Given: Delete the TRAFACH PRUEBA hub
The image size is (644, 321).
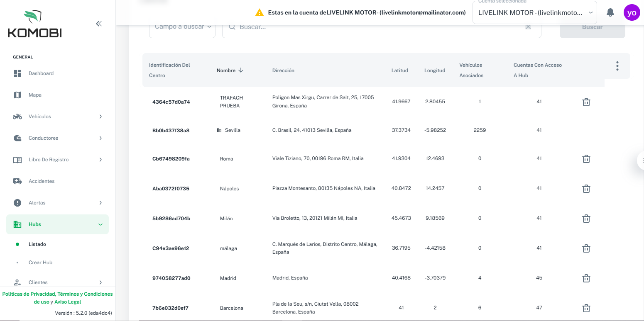Looking at the screenshot, I should coord(586,102).
